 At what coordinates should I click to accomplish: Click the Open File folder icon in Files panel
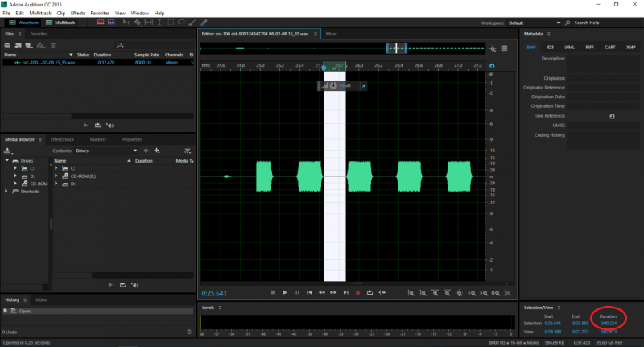click(x=8, y=45)
